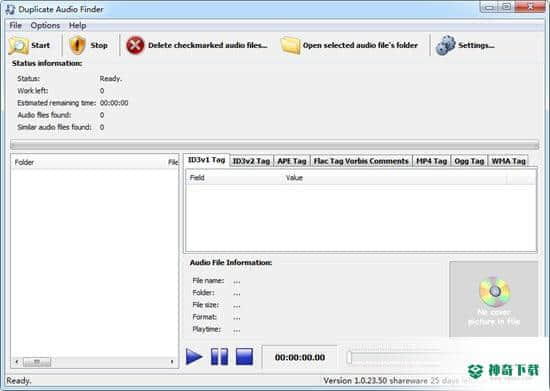
Task: Click the Playtime label
Action: [x=206, y=329]
